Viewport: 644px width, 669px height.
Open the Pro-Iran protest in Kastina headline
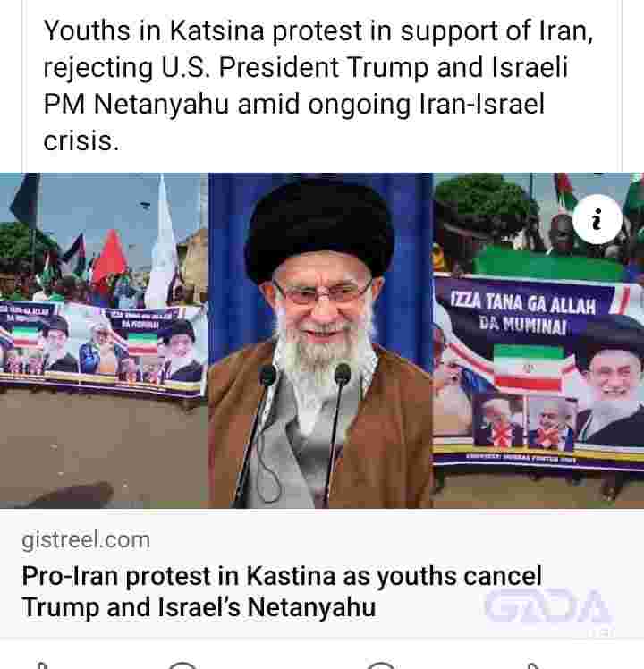tap(282, 591)
